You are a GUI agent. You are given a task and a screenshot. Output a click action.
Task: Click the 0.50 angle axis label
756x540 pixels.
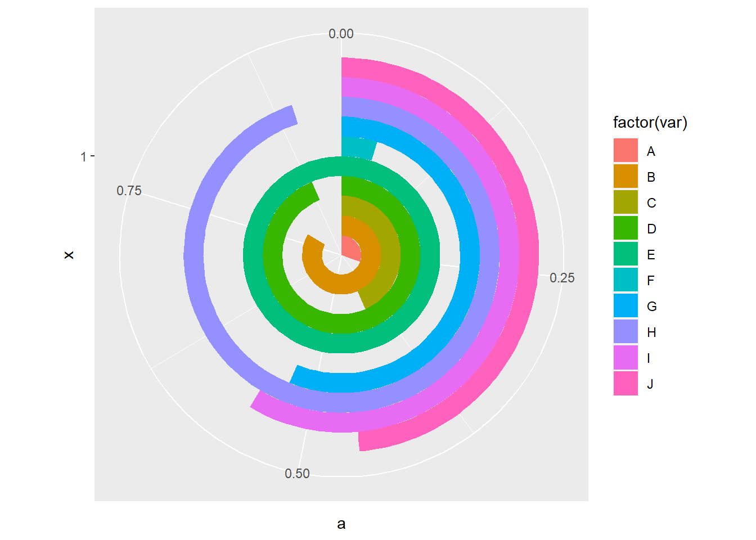click(297, 474)
